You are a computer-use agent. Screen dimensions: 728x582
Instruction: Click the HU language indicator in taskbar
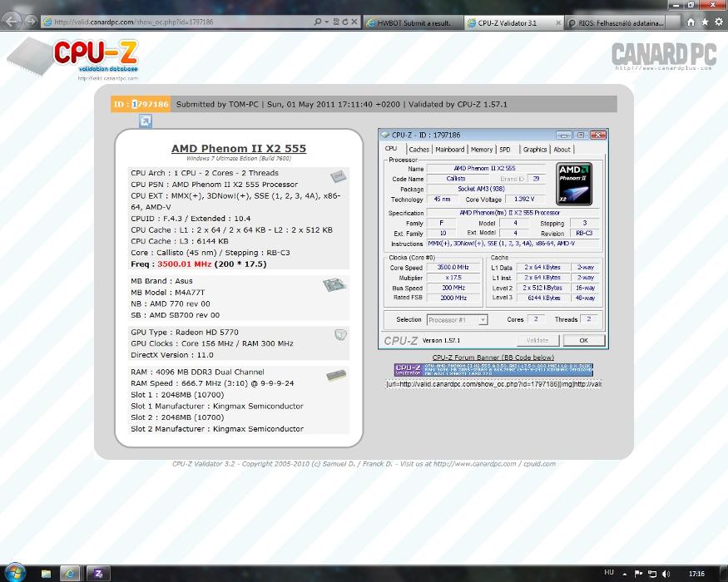(x=609, y=573)
